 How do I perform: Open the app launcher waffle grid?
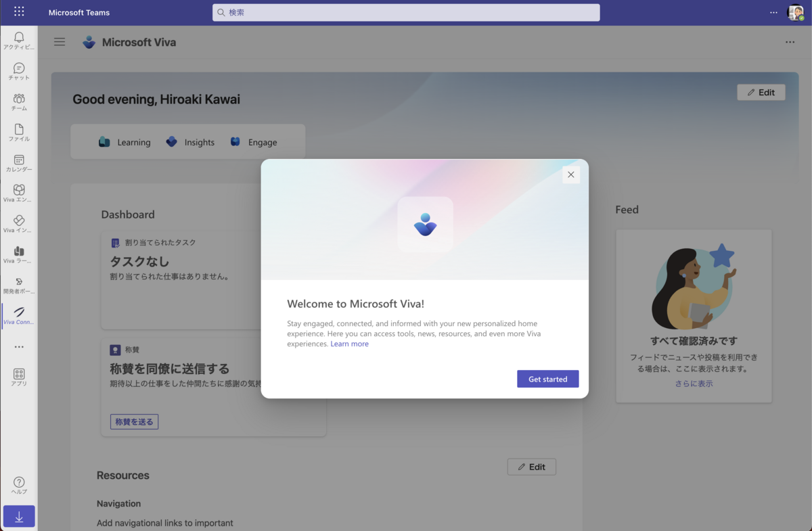tap(19, 12)
